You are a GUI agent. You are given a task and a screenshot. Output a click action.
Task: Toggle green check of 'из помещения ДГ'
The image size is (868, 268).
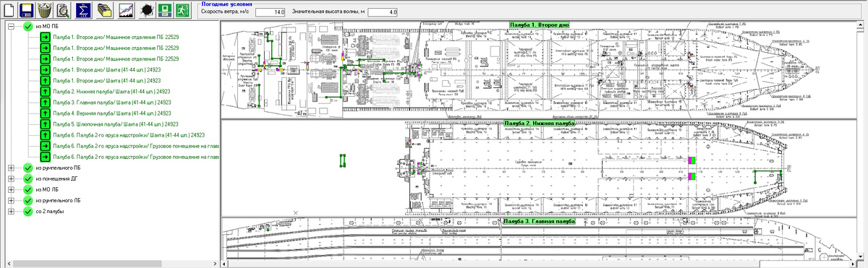tap(27, 179)
